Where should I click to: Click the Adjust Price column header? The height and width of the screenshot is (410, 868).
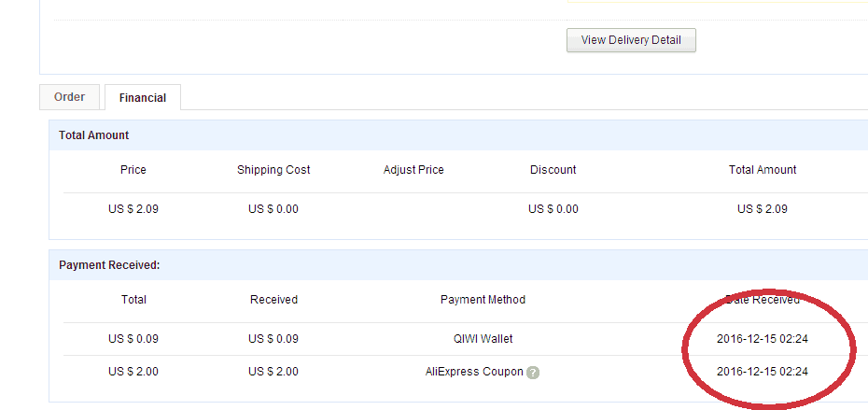(x=413, y=170)
